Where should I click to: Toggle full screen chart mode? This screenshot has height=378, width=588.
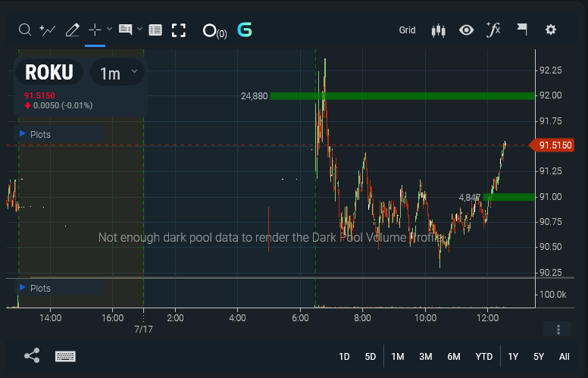tap(179, 30)
